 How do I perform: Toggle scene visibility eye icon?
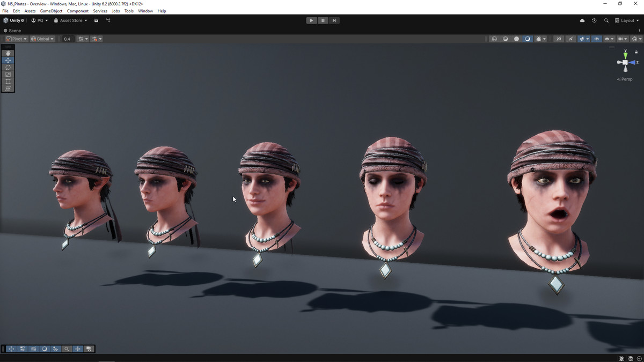pos(596,39)
